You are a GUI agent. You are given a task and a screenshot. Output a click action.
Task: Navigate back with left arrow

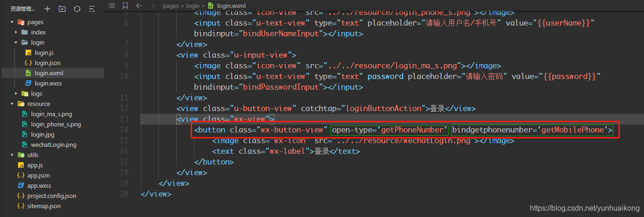(140, 6)
